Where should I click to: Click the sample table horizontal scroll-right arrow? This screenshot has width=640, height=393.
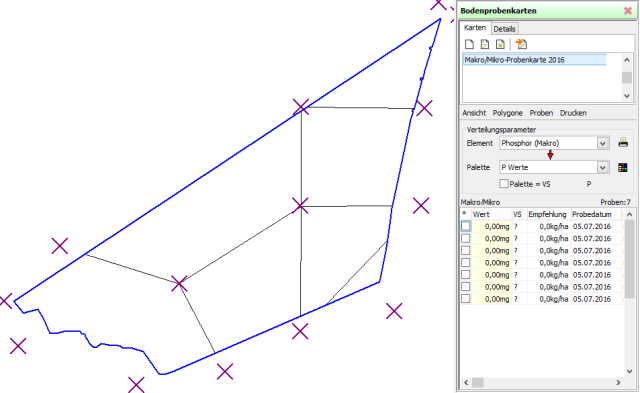(619, 382)
